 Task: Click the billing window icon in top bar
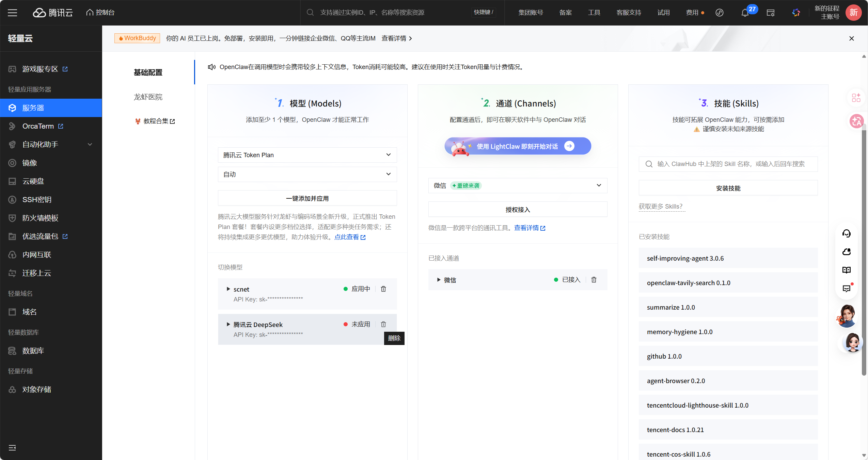click(x=770, y=13)
